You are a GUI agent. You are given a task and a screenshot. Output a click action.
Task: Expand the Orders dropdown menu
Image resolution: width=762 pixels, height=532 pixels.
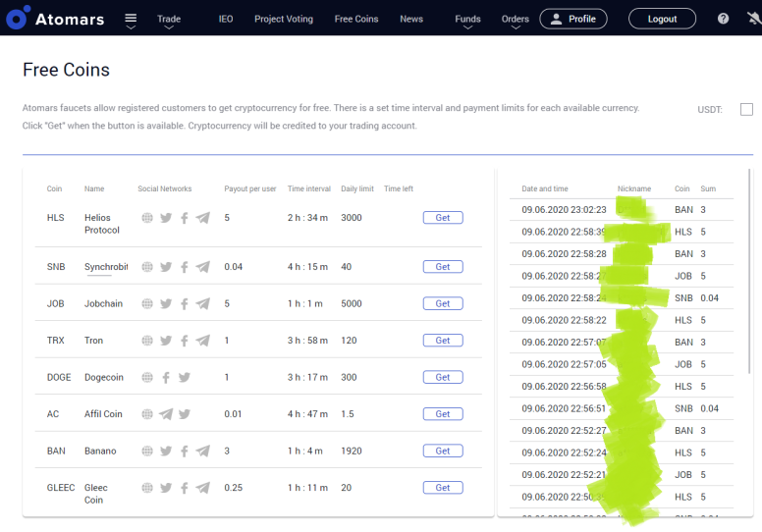point(516,21)
